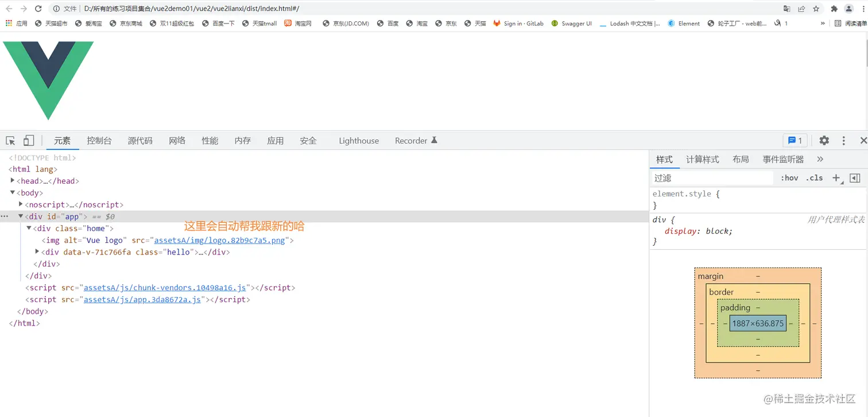Image resolution: width=868 pixels, height=417 pixels.
Task: Open the chunk-vendors.10498a16.js link
Action: coord(165,287)
